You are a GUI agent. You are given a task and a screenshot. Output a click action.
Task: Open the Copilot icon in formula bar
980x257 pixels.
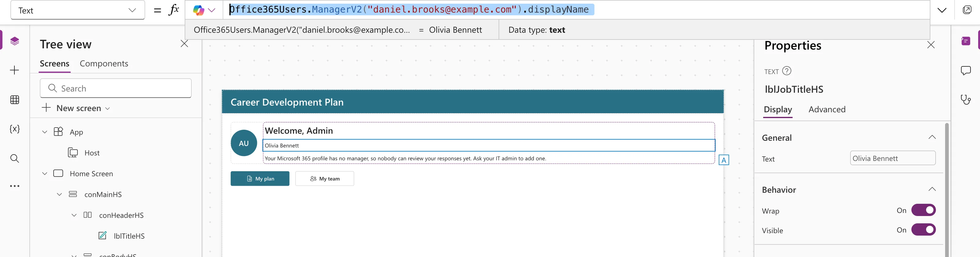[x=198, y=10]
